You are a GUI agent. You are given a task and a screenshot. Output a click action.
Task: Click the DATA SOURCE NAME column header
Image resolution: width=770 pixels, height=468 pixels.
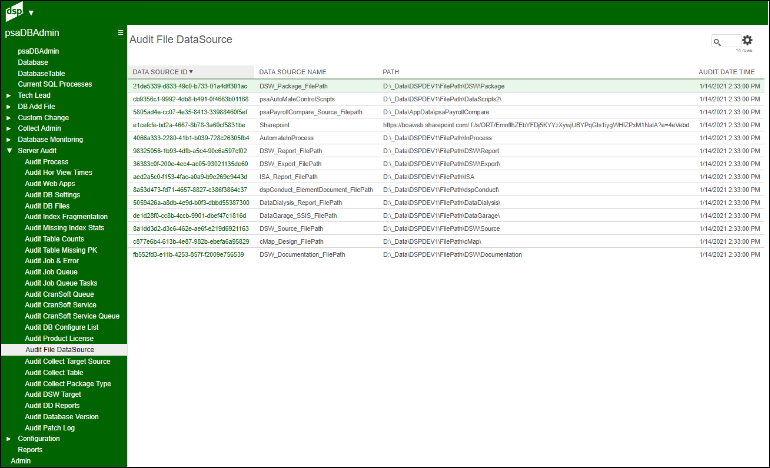click(x=293, y=72)
